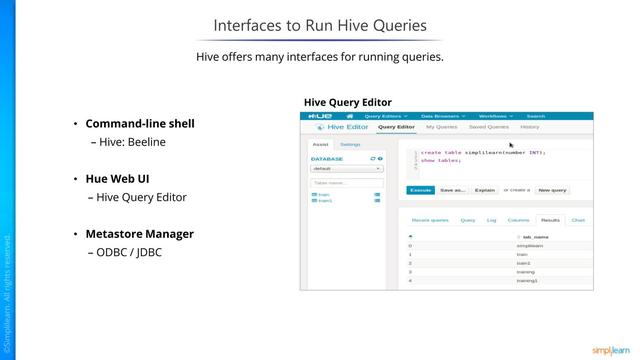Click the 'simplilearn' result row
Viewport: 640px width, 360px height.
click(500, 246)
